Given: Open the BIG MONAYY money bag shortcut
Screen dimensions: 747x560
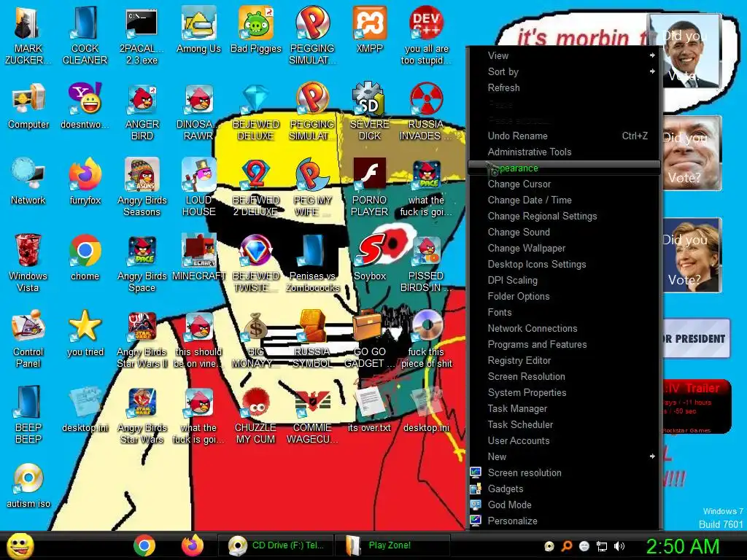Looking at the screenshot, I should [x=256, y=339].
